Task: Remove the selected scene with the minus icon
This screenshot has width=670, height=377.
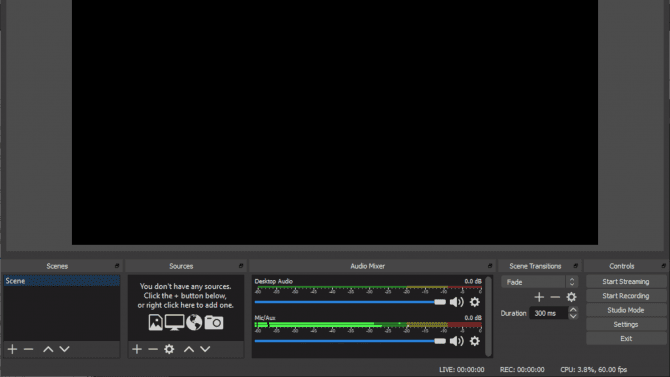Action: (x=29, y=349)
